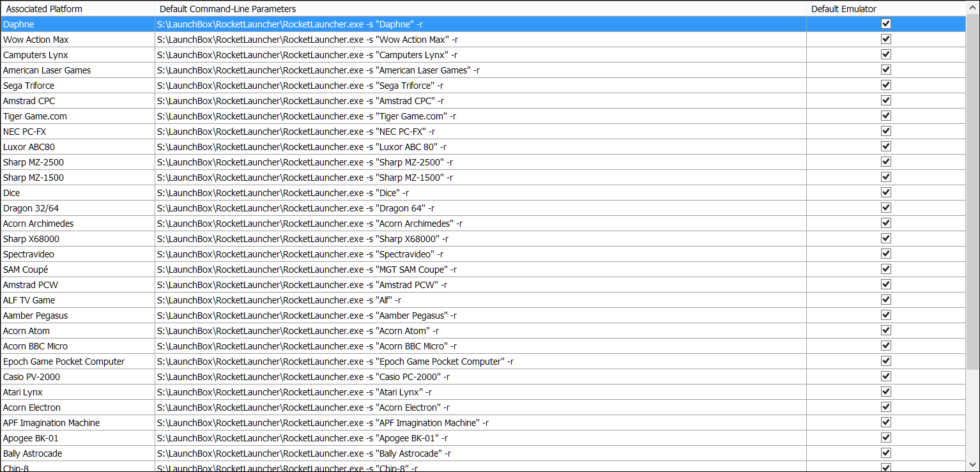
Task: Toggle Default Emulator for Sharp MZ-2500
Action: [x=886, y=162]
